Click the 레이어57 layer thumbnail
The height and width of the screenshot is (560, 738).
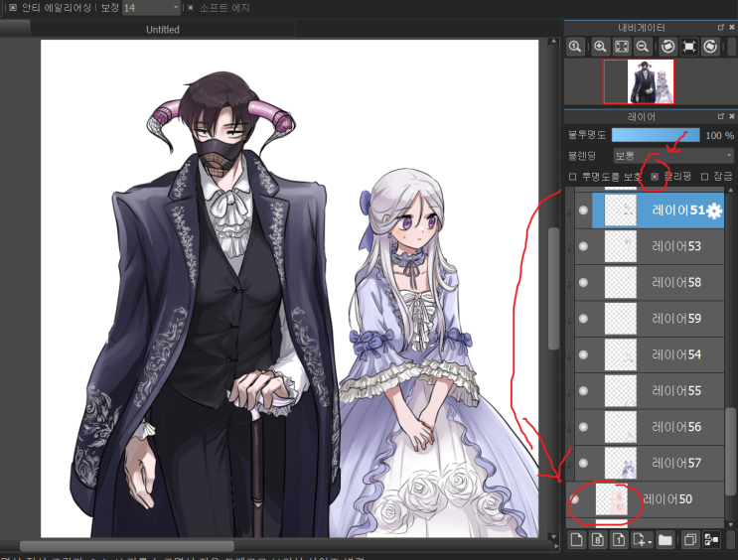point(621,463)
